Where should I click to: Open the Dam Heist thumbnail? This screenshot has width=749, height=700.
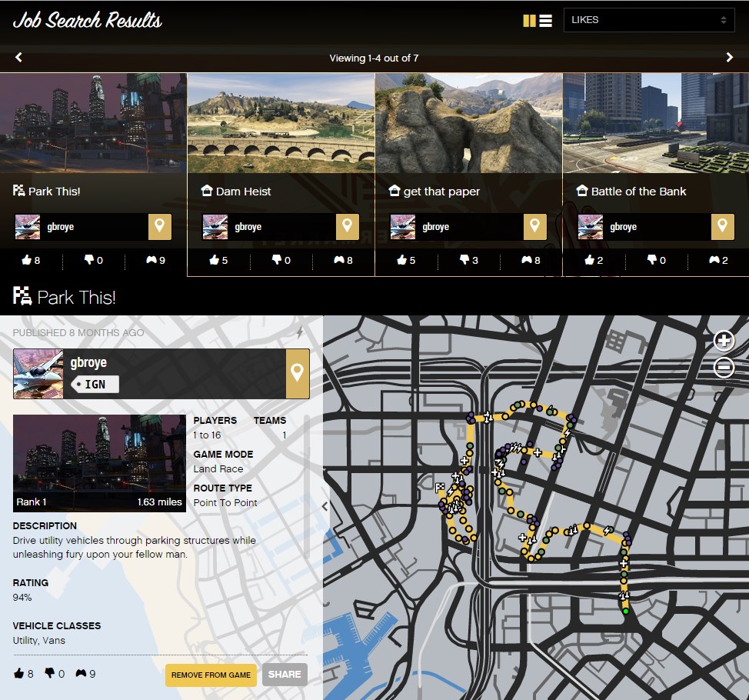click(281, 123)
